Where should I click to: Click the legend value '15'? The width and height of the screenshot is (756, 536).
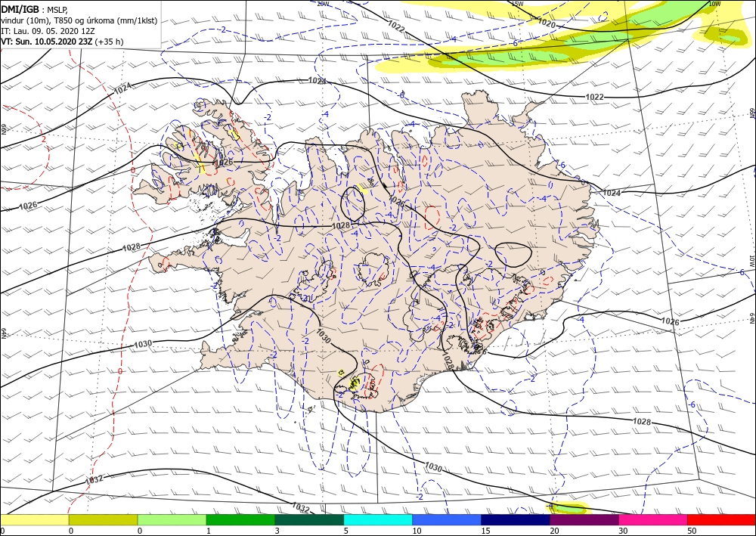pos(485,531)
